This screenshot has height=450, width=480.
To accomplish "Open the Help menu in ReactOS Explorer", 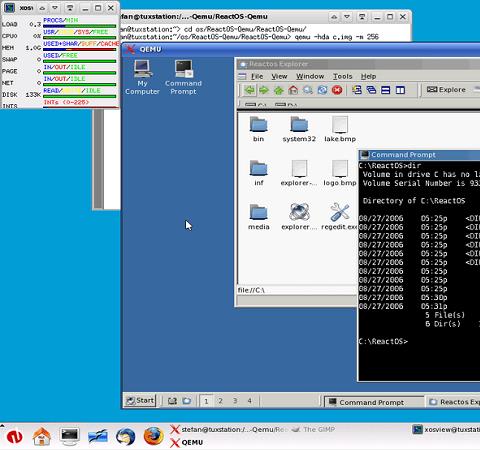I will pyautogui.click(x=368, y=76).
